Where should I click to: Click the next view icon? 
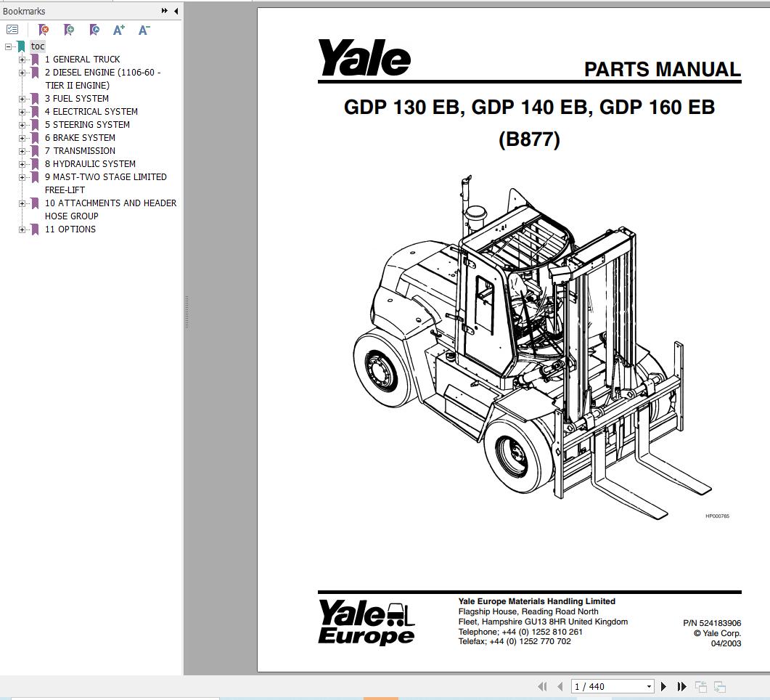pos(720,686)
